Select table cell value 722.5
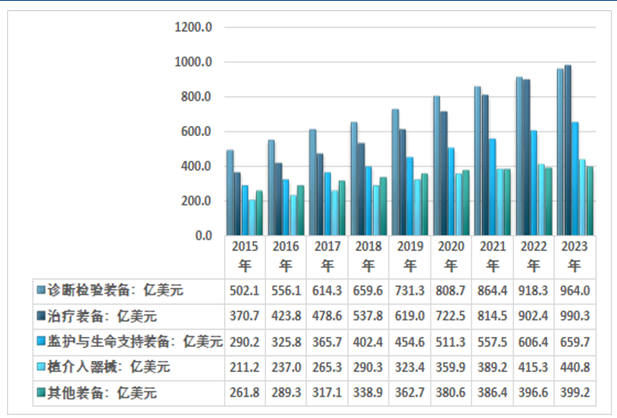The height and width of the screenshot is (418, 617). tap(451, 316)
